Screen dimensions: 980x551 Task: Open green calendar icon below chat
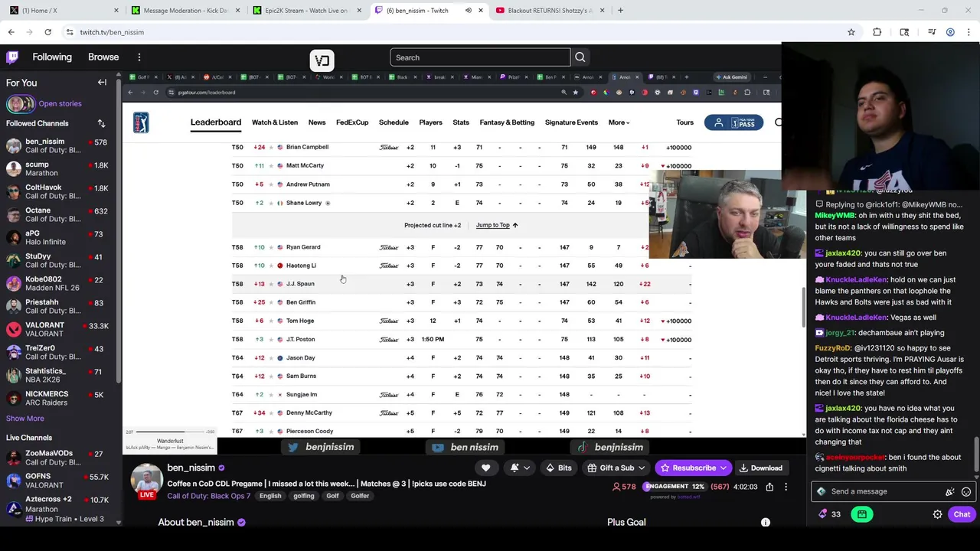click(x=862, y=514)
